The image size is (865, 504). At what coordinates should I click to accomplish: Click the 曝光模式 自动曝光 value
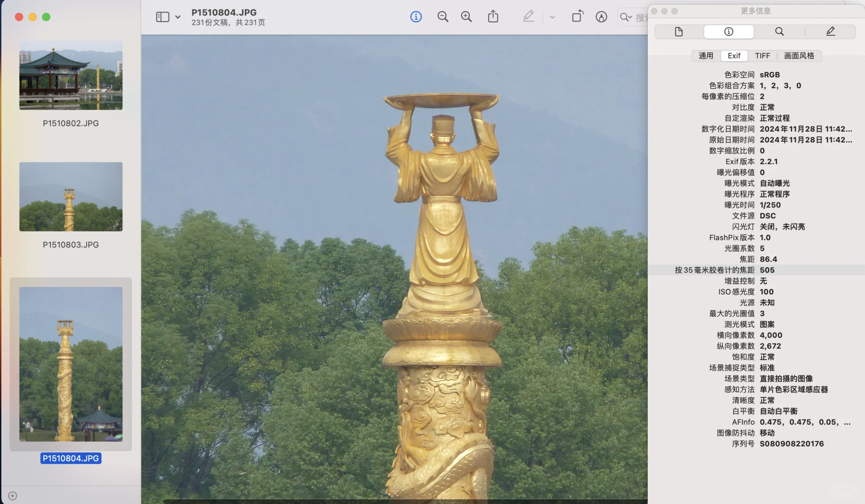[775, 183]
